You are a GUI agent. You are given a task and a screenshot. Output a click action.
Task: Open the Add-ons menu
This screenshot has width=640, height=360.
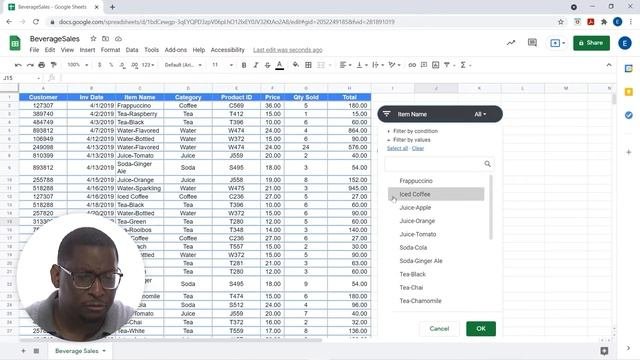point(176,50)
